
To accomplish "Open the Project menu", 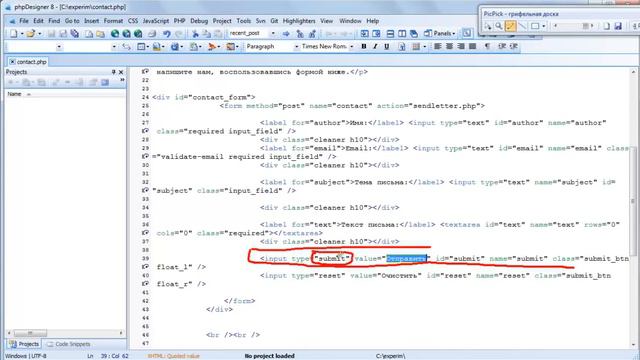I will pyautogui.click(x=222, y=21).
